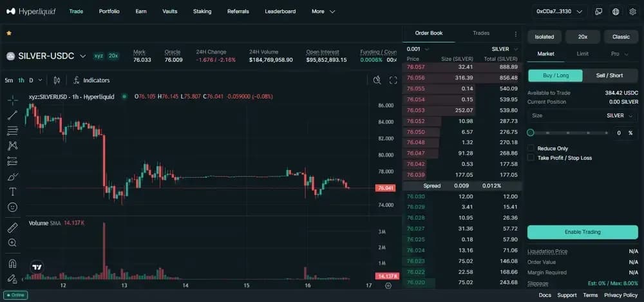Image resolution: width=644 pixels, height=302 pixels.
Task: Click the Enable Trading button
Action: click(582, 232)
